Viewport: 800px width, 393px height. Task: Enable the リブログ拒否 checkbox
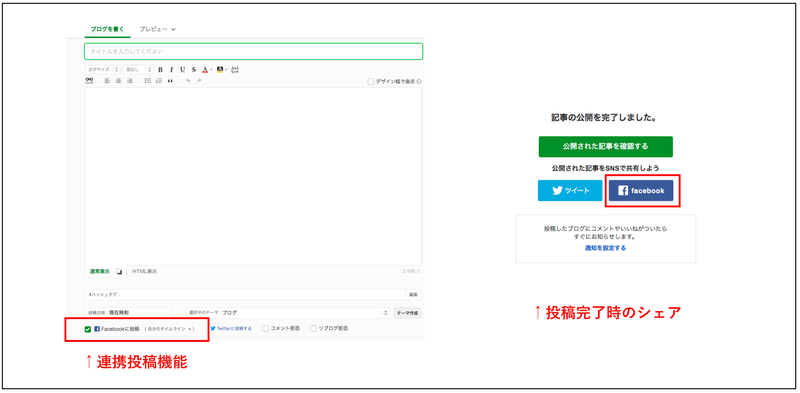[313, 329]
